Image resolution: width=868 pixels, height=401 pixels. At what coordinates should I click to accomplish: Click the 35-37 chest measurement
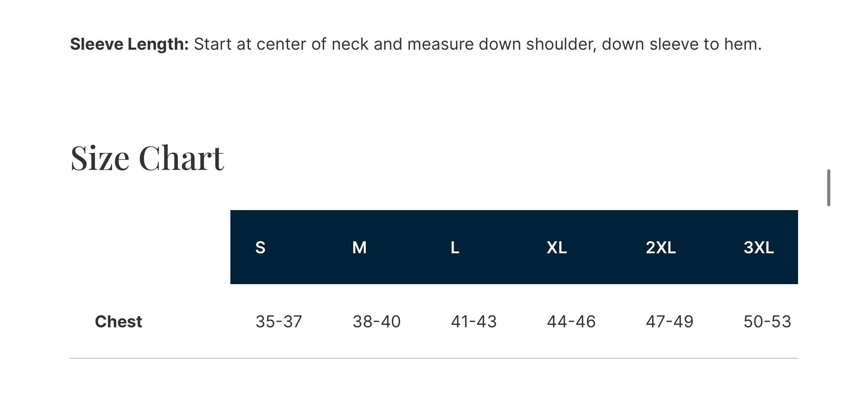pyautogui.click(x=279, y=321)
